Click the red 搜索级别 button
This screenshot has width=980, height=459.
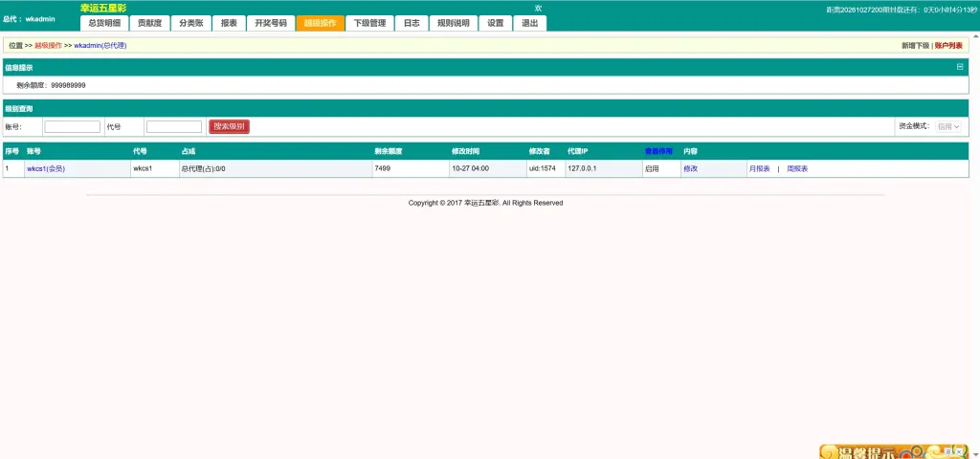230,127
